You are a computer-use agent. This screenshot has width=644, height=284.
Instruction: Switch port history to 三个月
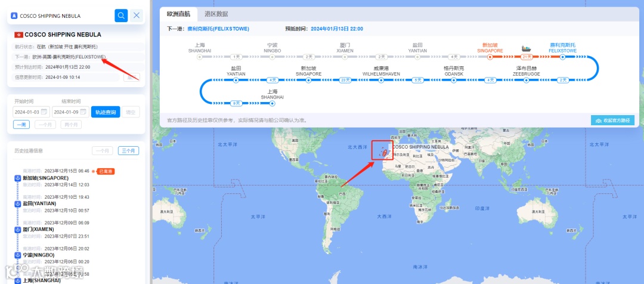coord(129,151)
